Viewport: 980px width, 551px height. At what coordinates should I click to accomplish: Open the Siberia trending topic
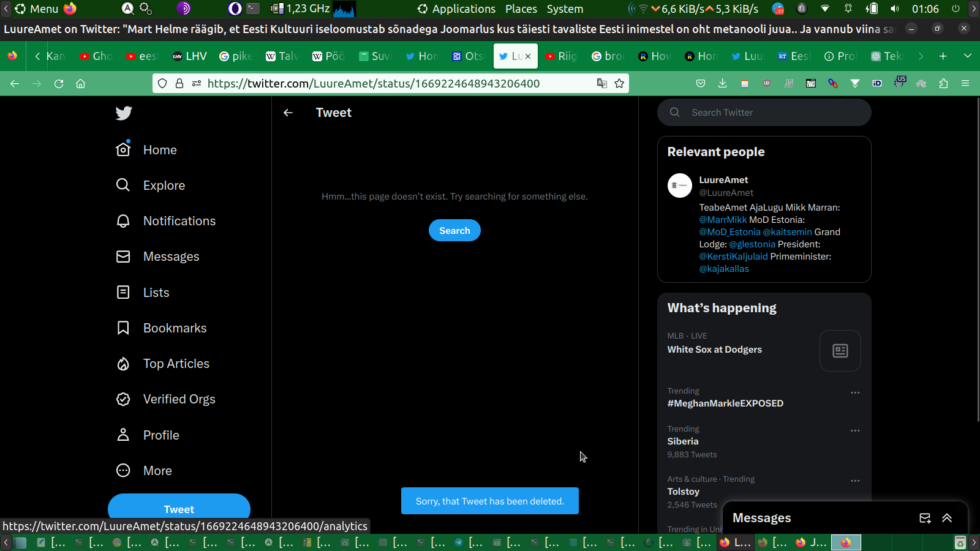coord(683,441)
